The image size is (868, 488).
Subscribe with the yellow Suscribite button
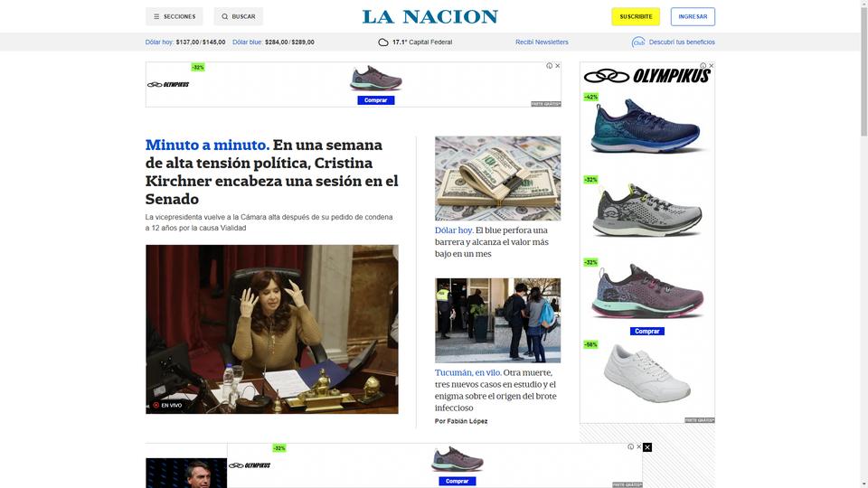(x=636, y=16)
